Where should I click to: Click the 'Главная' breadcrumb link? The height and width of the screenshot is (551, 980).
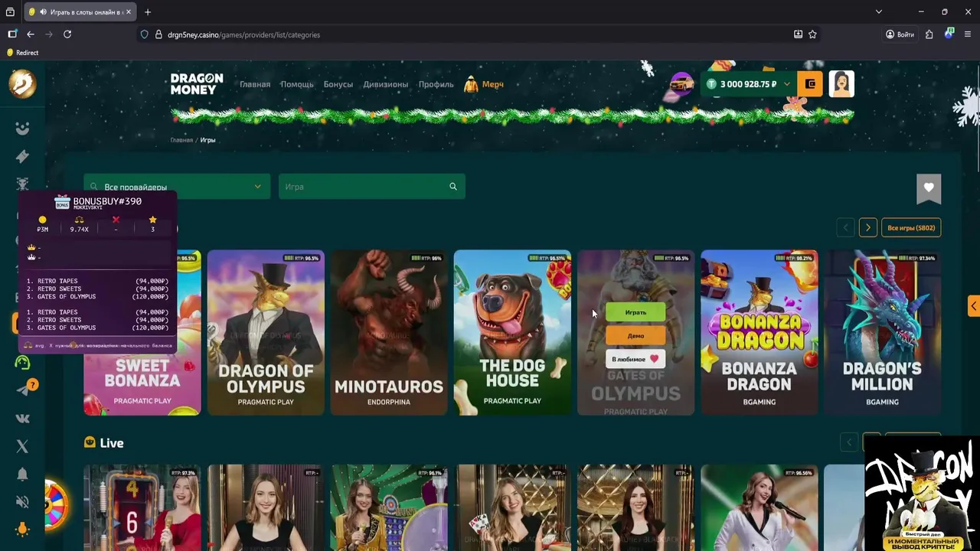[x=181, y=140]
